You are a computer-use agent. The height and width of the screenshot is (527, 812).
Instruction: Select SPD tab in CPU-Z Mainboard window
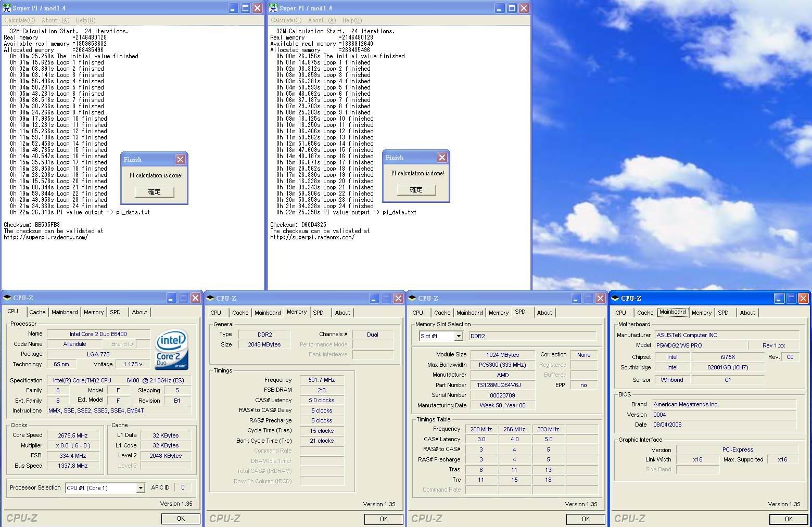(723, 313)
